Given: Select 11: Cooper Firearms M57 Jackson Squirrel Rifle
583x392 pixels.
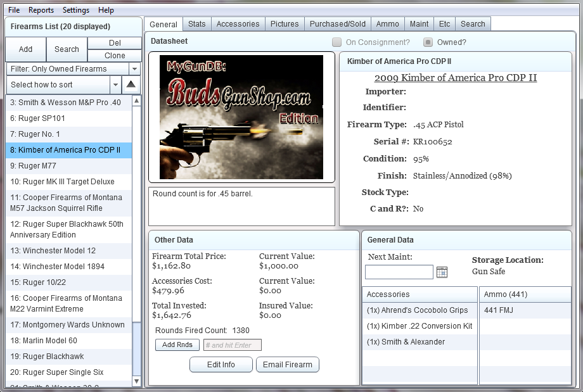Looking at the screenshot, I should [69, 203].
